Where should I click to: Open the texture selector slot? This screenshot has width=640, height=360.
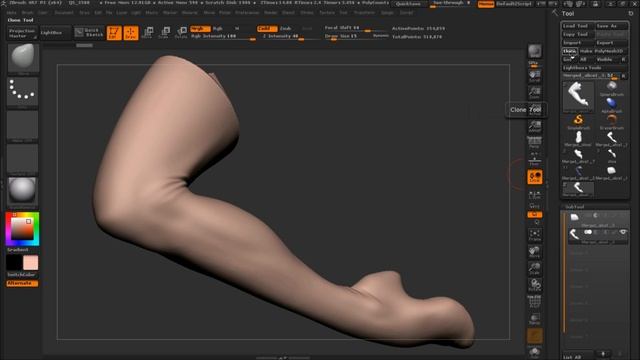pyautogui.click(x=23, y=159)
